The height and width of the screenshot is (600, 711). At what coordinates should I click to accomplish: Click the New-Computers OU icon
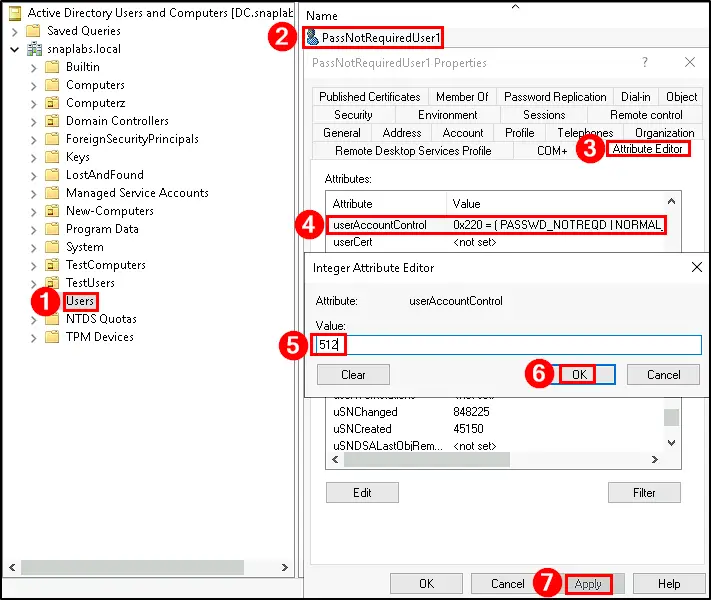tap(52, 211)
